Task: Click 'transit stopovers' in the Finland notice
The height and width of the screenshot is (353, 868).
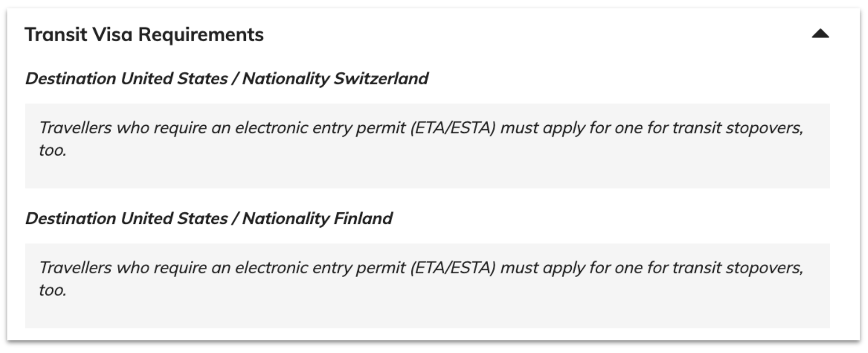Action: pyautogui.click(x=738, y=267)
